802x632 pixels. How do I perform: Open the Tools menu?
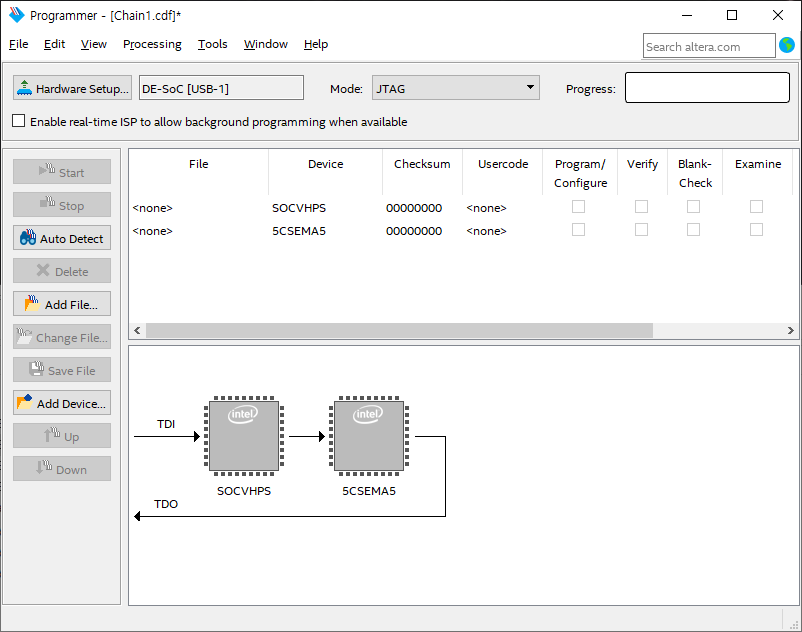212,44
